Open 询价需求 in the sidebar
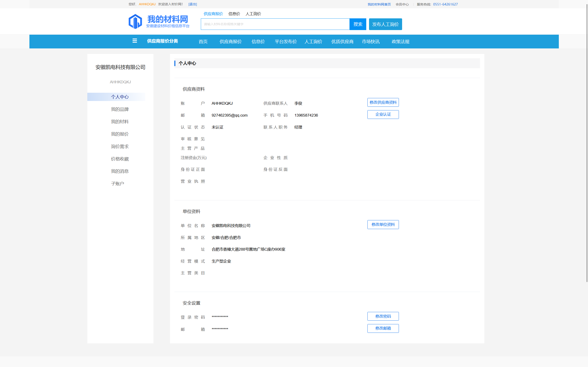This screenshot has width=588, height=367. coord(119,146)
